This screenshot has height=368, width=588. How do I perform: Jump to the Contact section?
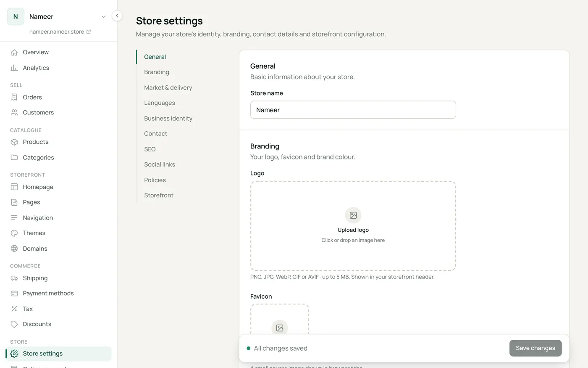pyautogui.click(x=155, y=134)
